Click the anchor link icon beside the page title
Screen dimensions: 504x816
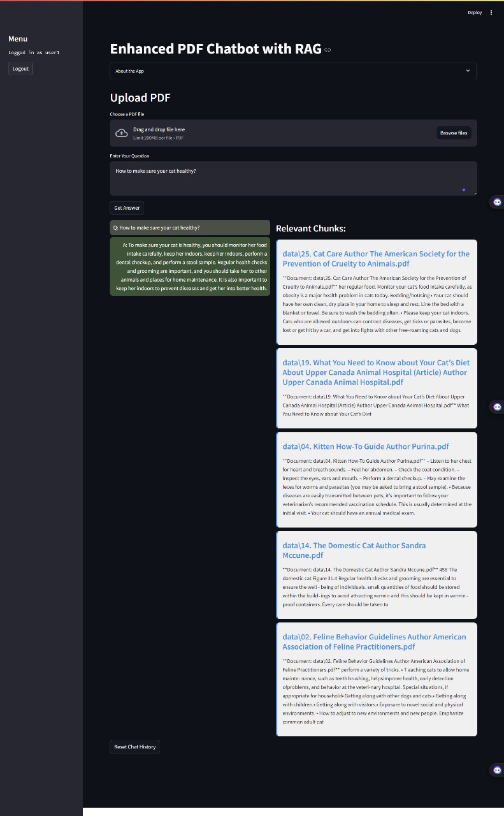click(x=328, y=50)
